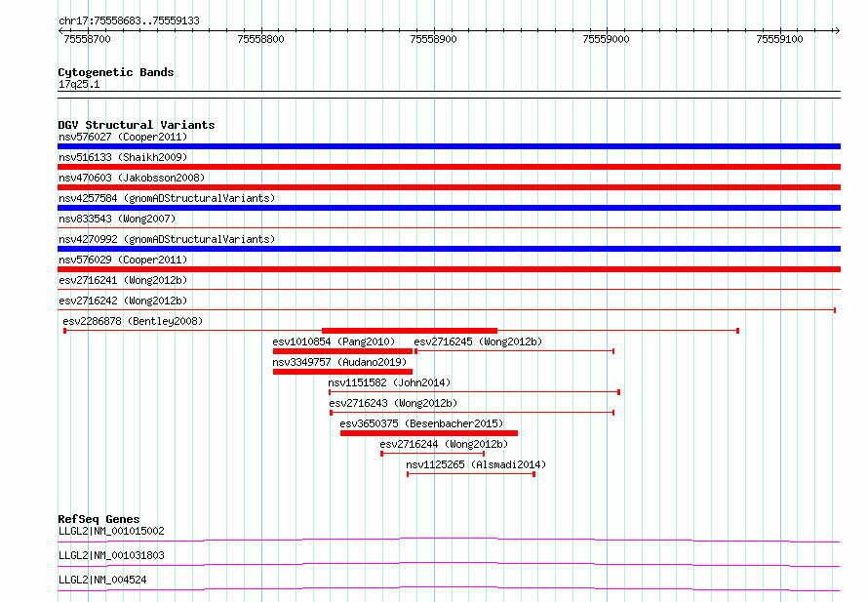
Task: Click the nsv576027 (Cooper2011) variant label
Action: [123, 137]
